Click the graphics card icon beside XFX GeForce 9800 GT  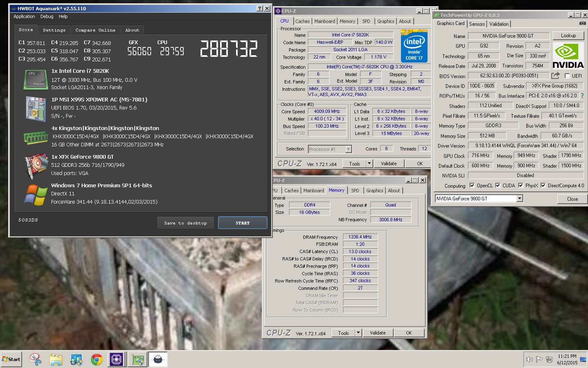click(x=36, y=166)
